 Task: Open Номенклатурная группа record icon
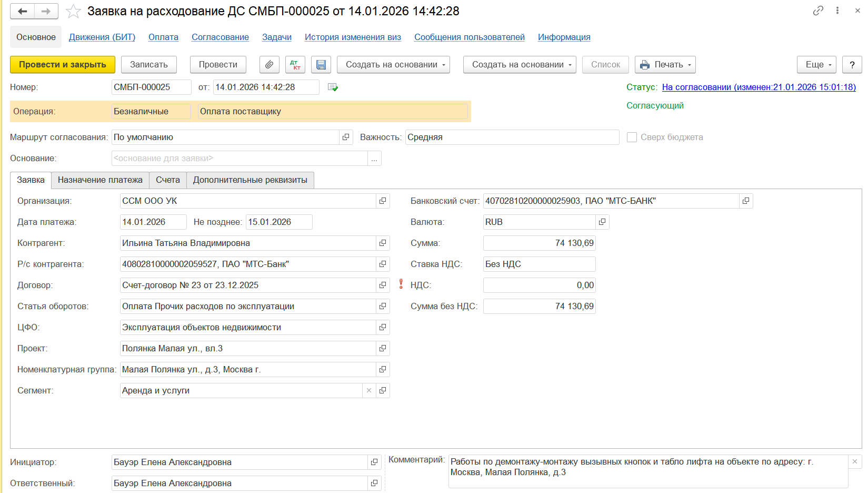tap(383, 370)
